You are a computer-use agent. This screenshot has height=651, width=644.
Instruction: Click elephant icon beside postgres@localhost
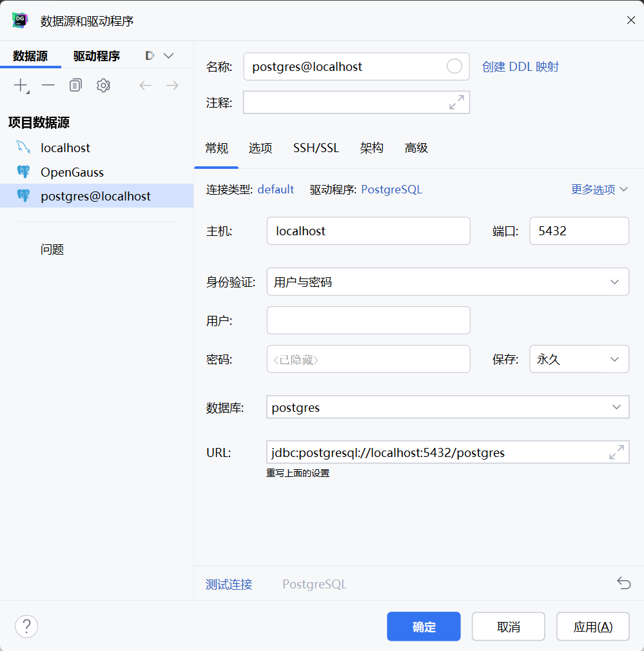23,196
